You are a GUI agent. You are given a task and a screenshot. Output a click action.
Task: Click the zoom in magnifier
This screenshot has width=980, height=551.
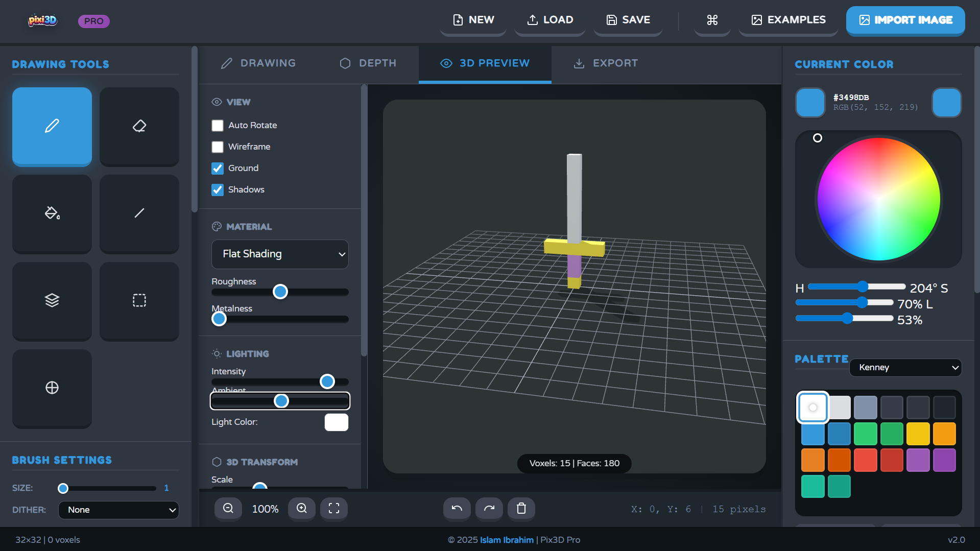coord(302,509)
